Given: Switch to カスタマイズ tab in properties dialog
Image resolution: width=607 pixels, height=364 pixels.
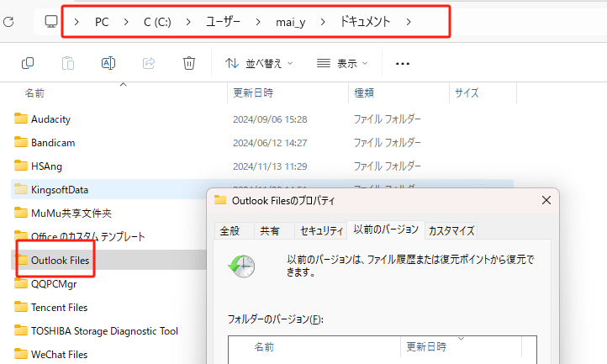Looking at the screenshot, I should [x=451, y=231].
